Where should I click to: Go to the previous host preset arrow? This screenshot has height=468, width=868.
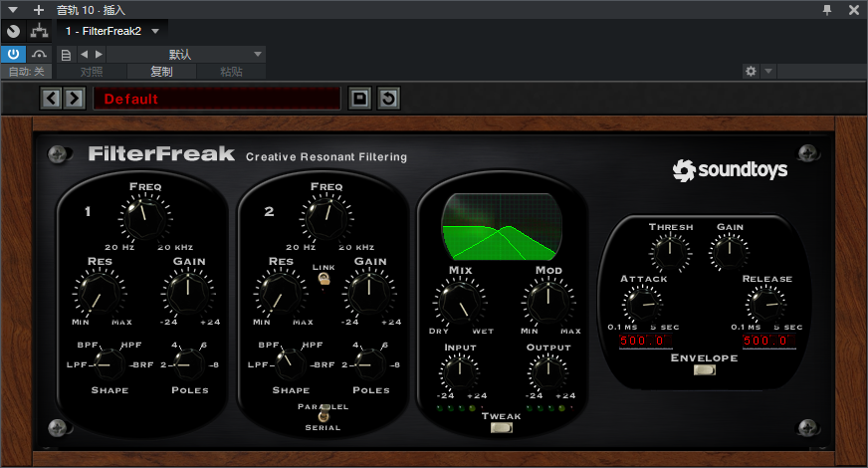coord(85,55)
